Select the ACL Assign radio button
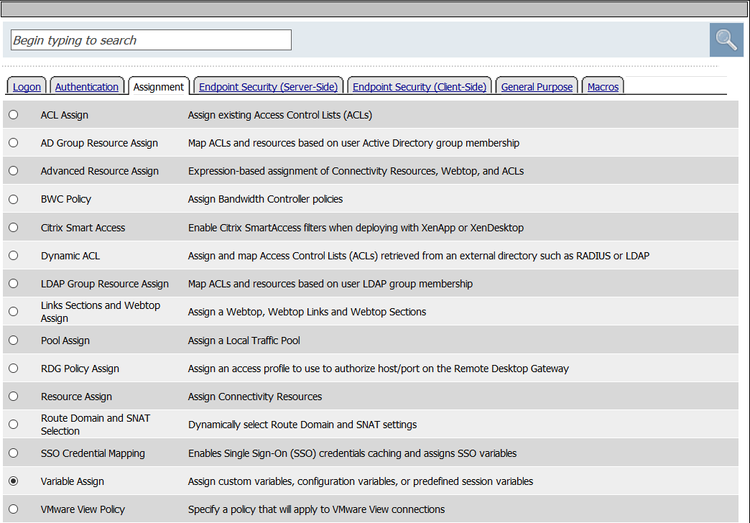This screenshot has height=523, width=750. (x=13, y=115)
